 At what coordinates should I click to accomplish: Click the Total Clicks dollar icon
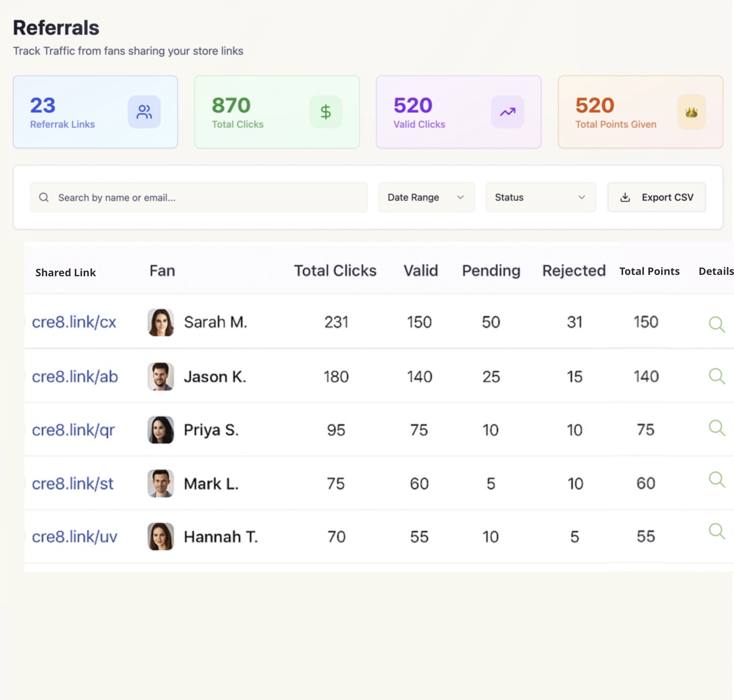[x=326, y=112]
